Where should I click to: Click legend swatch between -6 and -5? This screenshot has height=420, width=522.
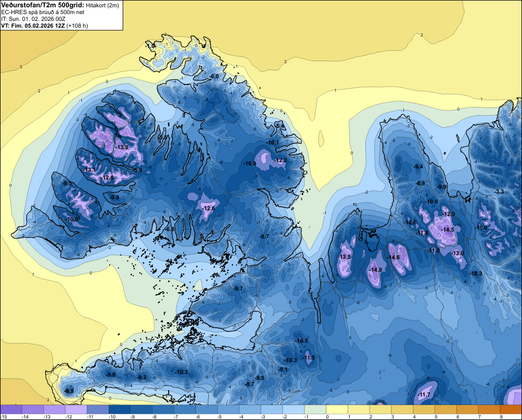pyautogui.click(x=207, y=410)
